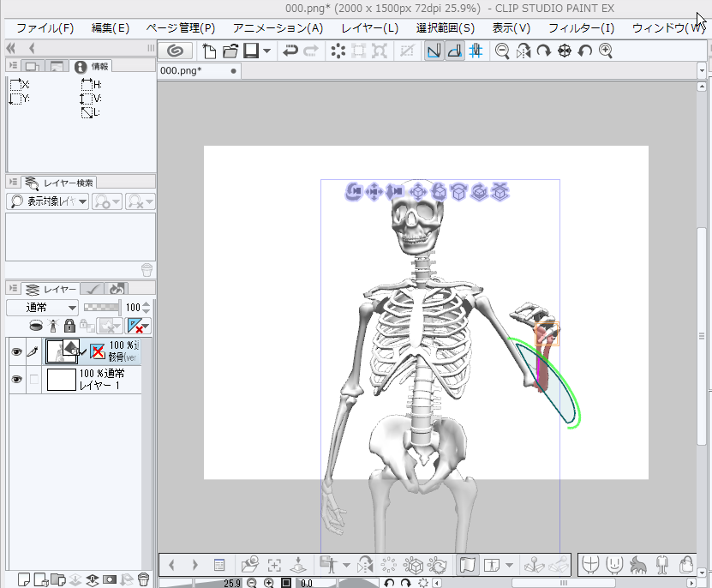Select next 3D object in launcher
This screenshot has height=588, width=712.
(195, 565)
